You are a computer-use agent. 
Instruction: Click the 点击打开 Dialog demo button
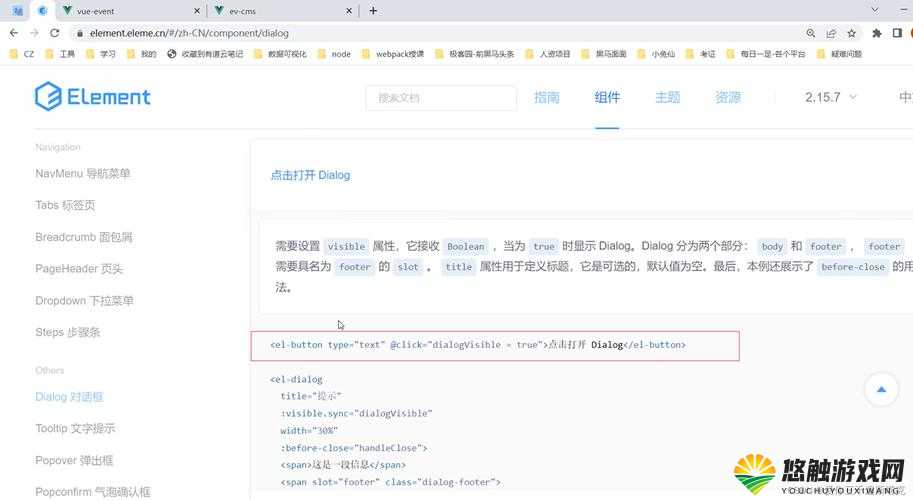click(x=310, y=175)
